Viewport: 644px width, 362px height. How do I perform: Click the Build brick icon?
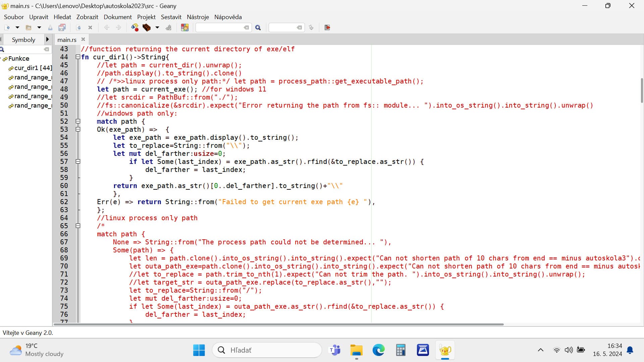[147, 27]
